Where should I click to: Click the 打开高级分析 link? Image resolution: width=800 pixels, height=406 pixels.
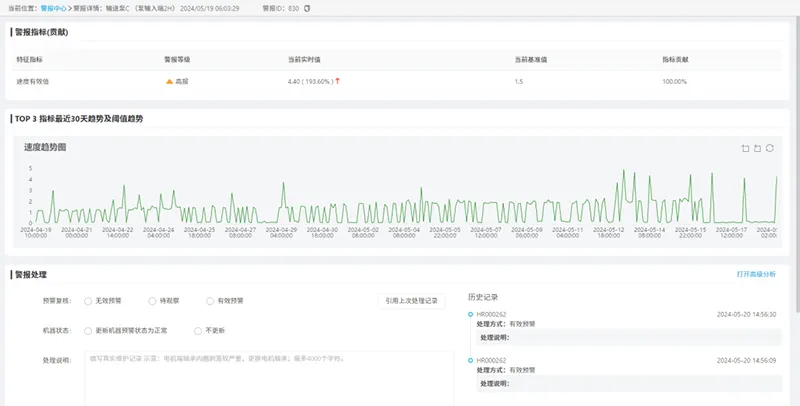(x=755, y=273)
